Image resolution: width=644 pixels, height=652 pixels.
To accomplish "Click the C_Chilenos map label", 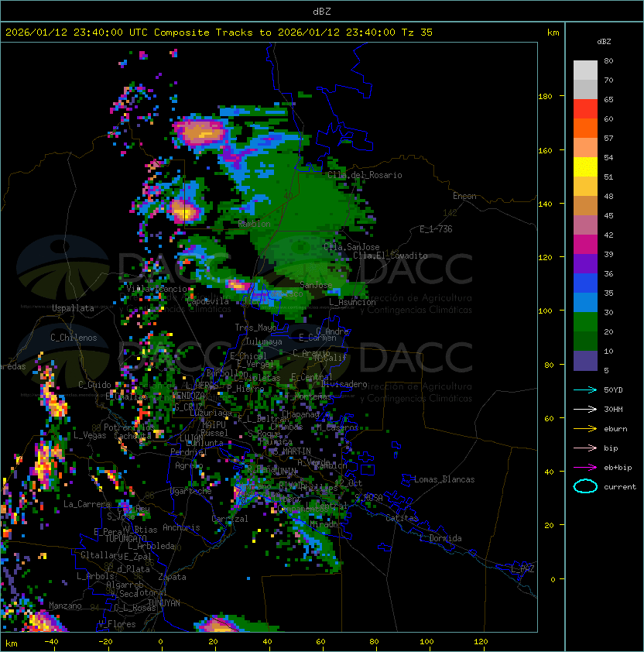I will point(74,338).
